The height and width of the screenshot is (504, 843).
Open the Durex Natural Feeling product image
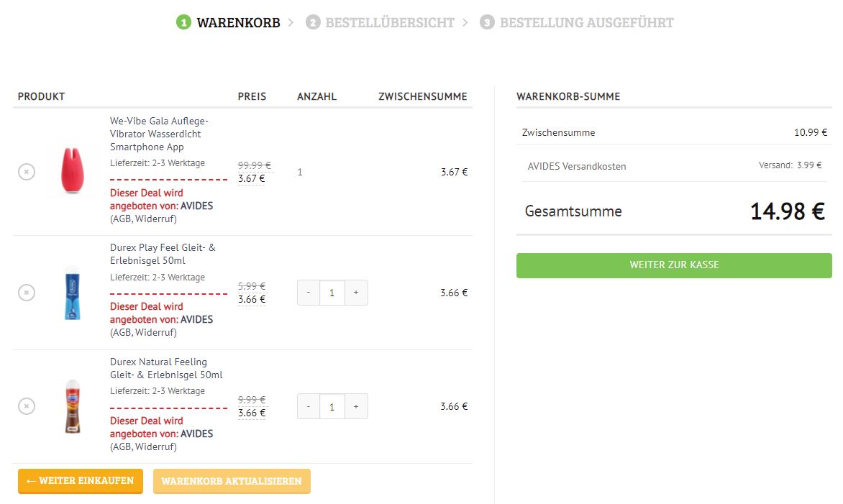click(x=73, y=406)
